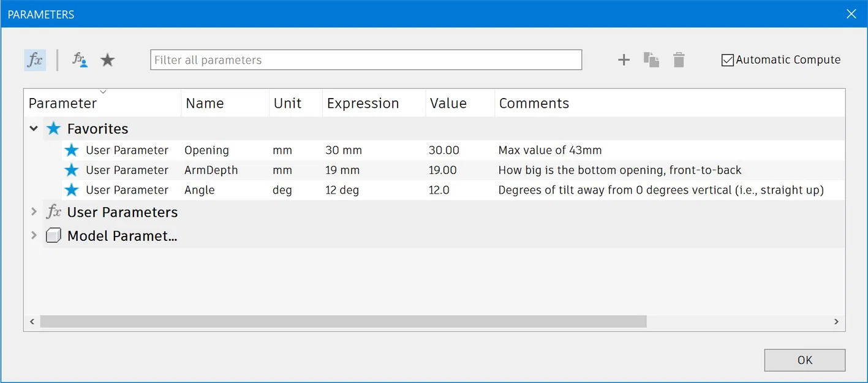The width and height of the screenshot is (868, 383).
Task: Click the fx all-parameters filter icon
Action: point(35,60)
